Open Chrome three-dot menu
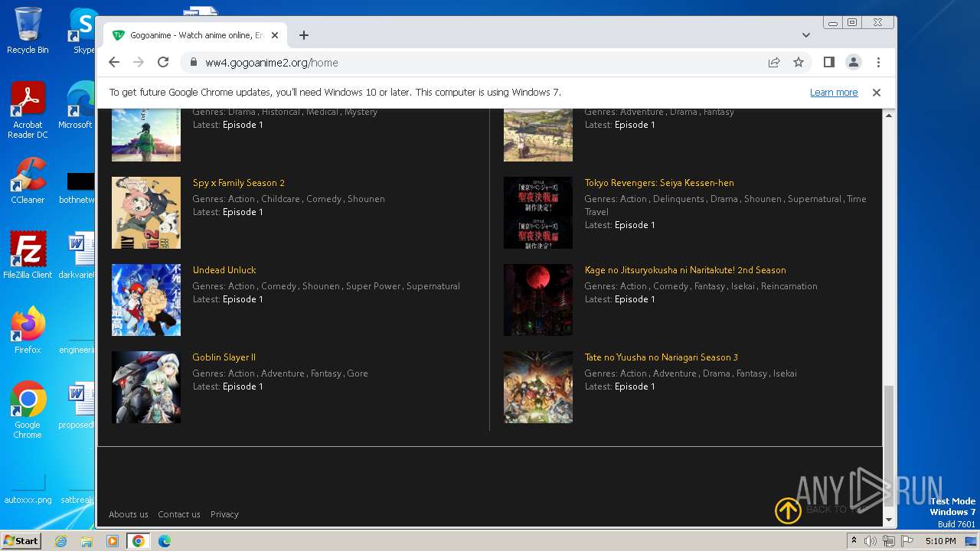This screenshot has height=551, width=980. 878,63
